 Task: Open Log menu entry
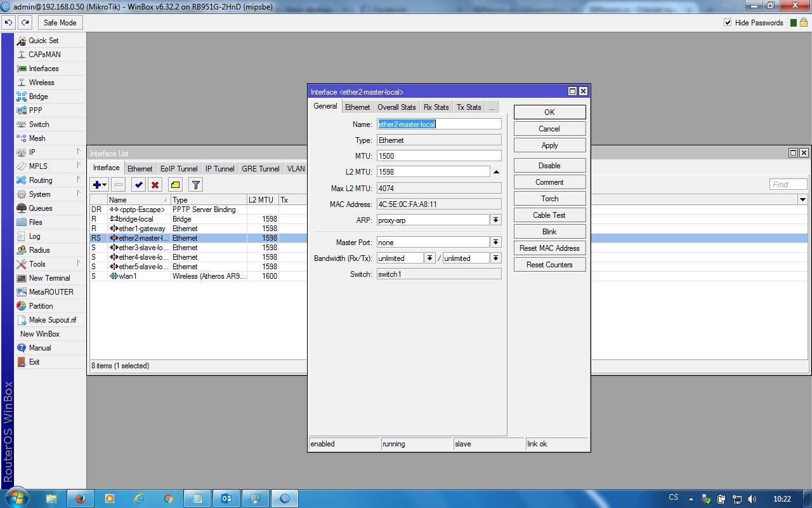coord(50,236)
